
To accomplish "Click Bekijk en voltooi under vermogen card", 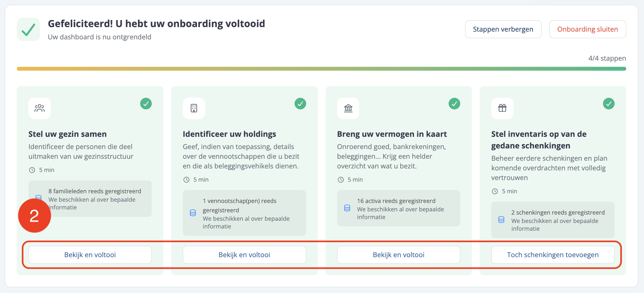I will (399, 255).
